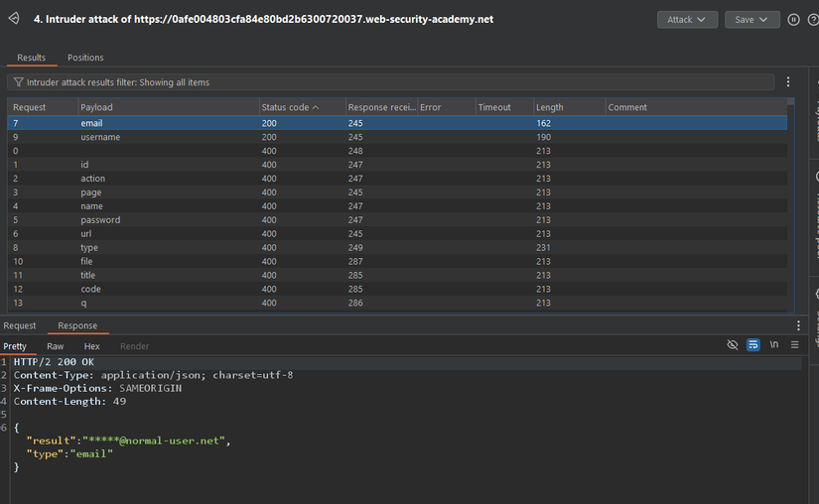Sort by Payload column header
The height and width of the screenshot is (504, 819).
click(168, 107)
